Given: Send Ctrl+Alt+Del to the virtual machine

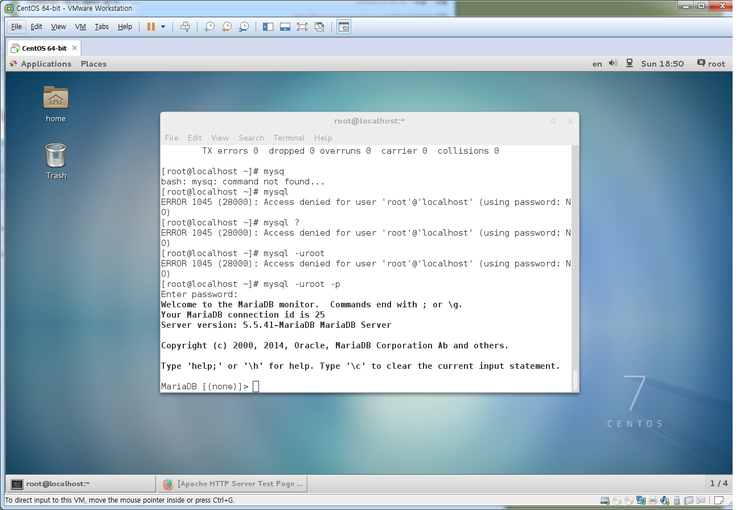Looking at the screenshot, I should click(x=185, y=27).
